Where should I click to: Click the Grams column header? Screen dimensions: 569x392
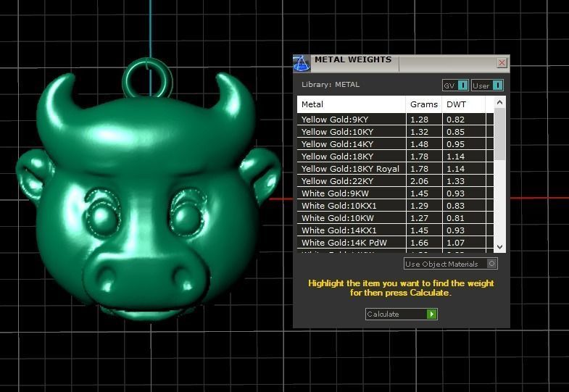pyautogui.click(x=424, y=104)
